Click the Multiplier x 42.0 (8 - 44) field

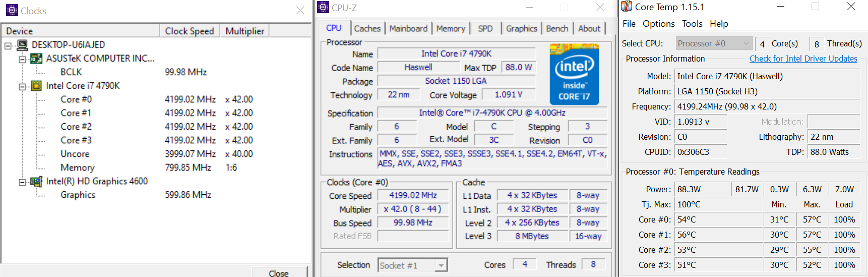tap(413, 209)
